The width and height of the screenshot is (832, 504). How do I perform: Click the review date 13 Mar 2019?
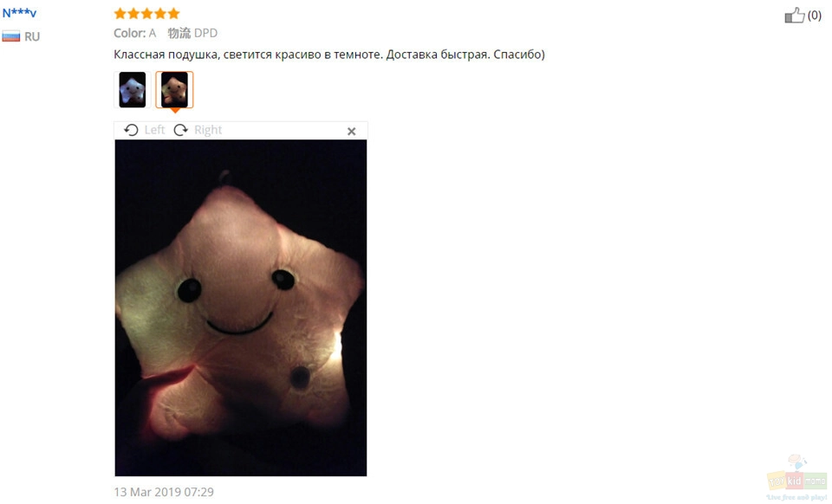164,492
